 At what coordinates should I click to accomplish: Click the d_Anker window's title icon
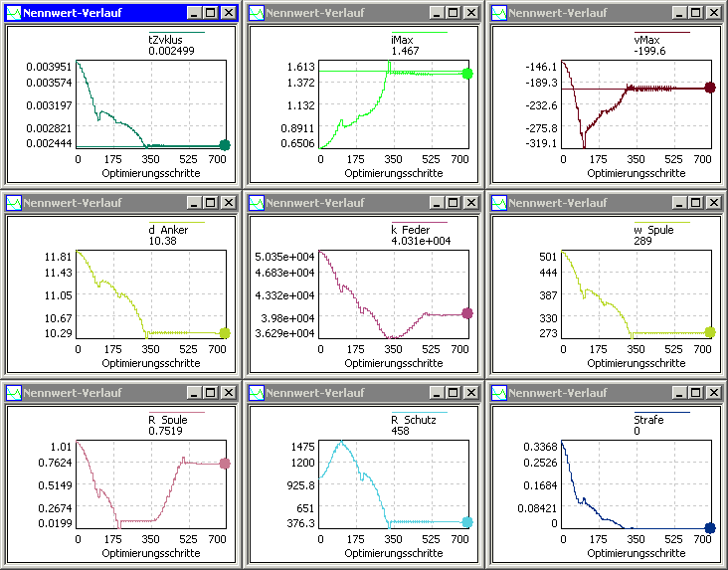15,203
